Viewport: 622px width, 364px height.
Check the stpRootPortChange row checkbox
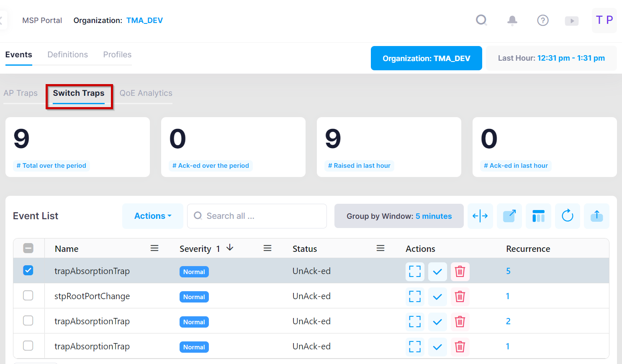tap(28, 295)
